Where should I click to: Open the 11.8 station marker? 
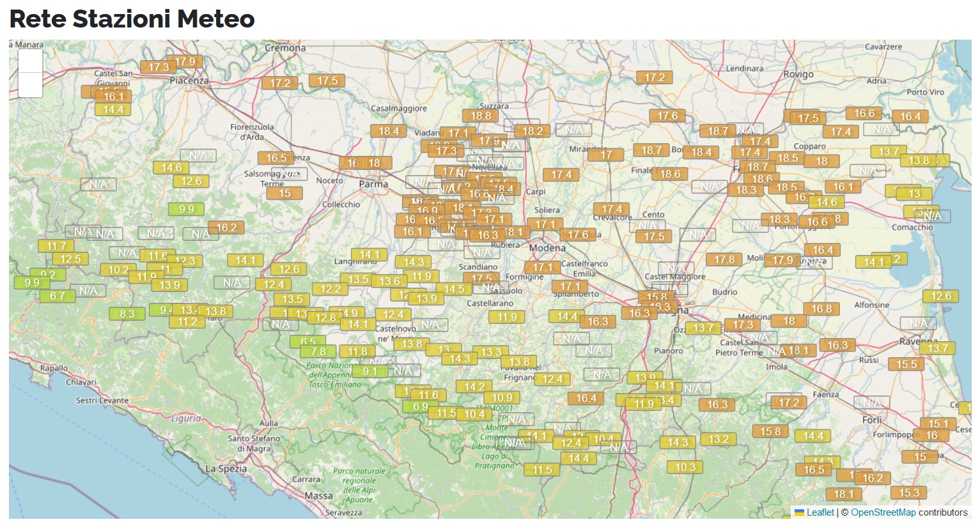357,351
